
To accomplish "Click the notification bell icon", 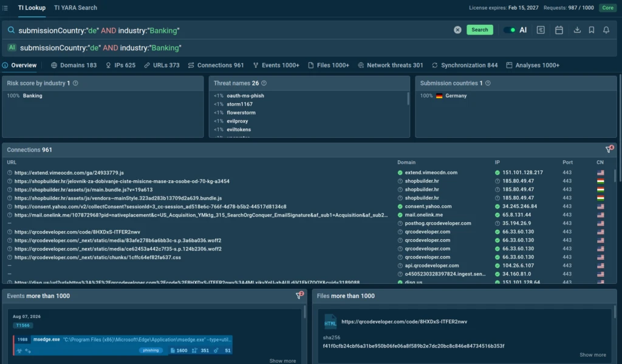I will point(606,30).
